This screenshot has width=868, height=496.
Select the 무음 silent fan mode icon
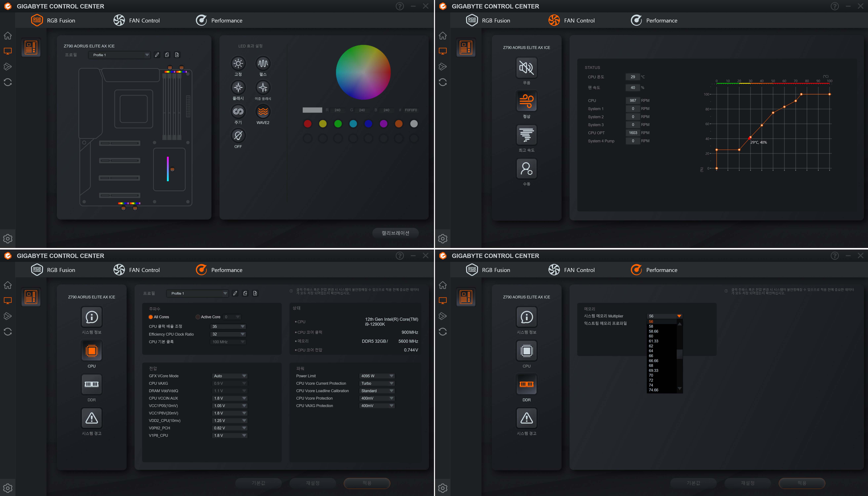(526, 68)
